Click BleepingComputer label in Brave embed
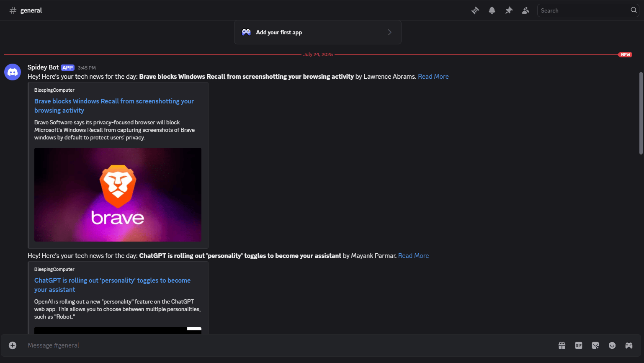This screenshot has height=363, width=644. [x=54, y=90]
